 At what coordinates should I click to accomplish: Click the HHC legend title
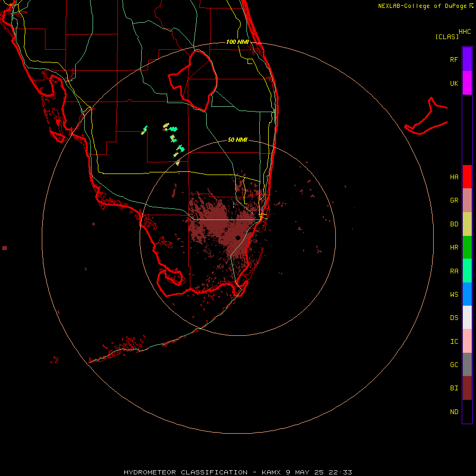465,32
